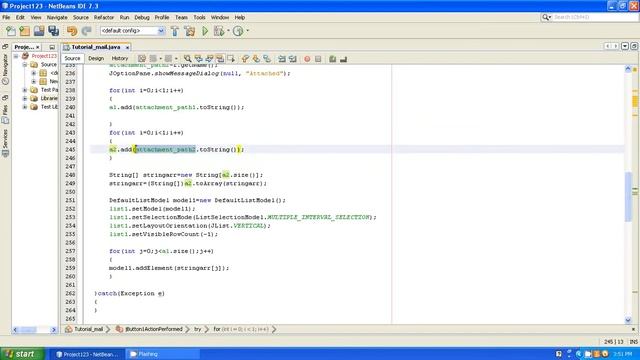
Task: Open the Services side panel
Action: (x=5, y=143)
